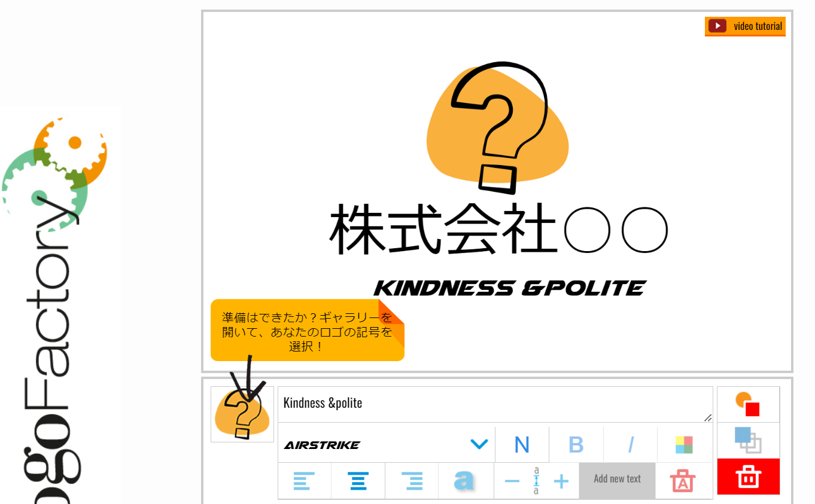This screenshot has width=815, height=504.
Task: Open the text color palette icon
Action: pyautogui.click(x=685, y=445)
